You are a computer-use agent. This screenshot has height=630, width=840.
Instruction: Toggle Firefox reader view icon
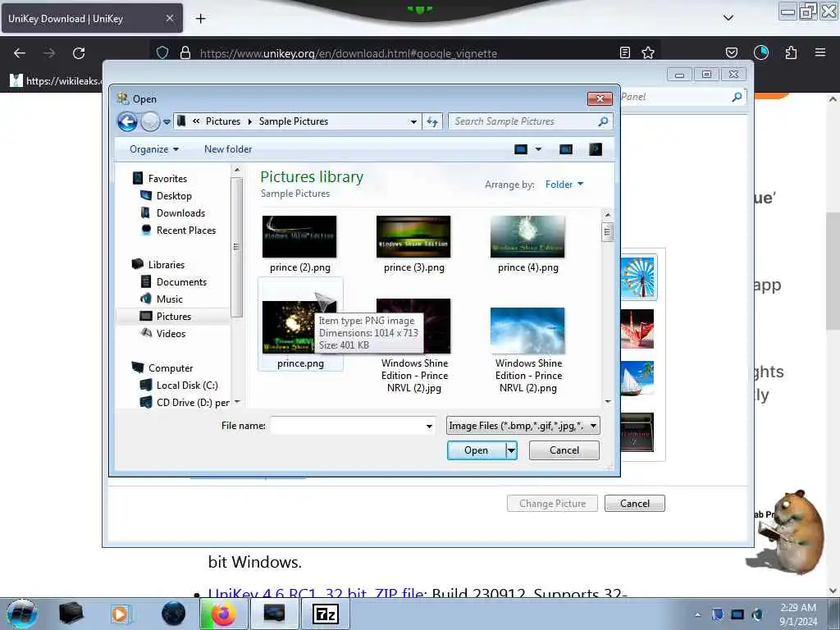tap(624, 52)
